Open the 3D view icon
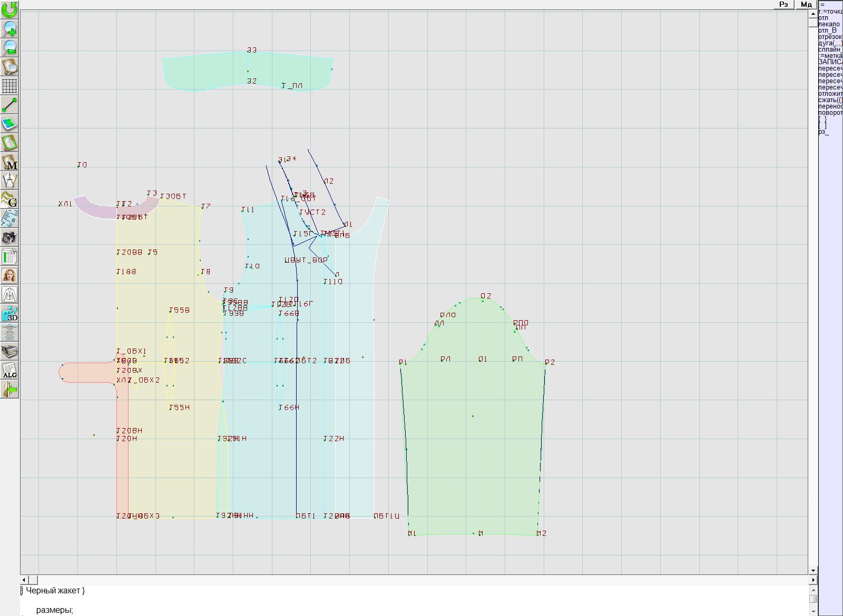843x616 pixels. [x=9, y=314]
